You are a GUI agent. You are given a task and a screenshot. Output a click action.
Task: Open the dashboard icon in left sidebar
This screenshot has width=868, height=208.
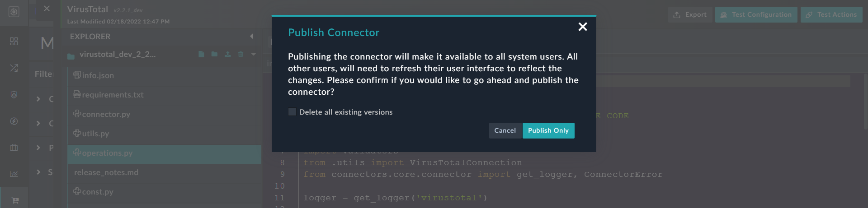(14, 42)
